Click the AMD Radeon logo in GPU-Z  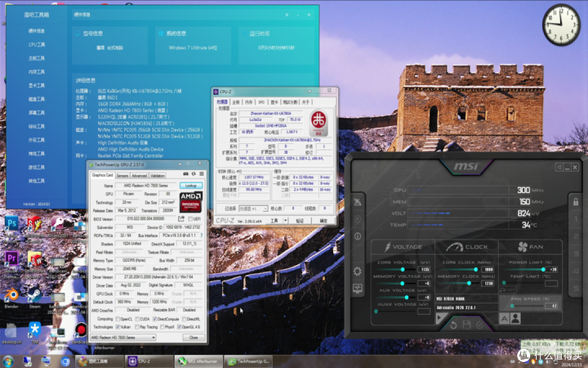point(191,202)
